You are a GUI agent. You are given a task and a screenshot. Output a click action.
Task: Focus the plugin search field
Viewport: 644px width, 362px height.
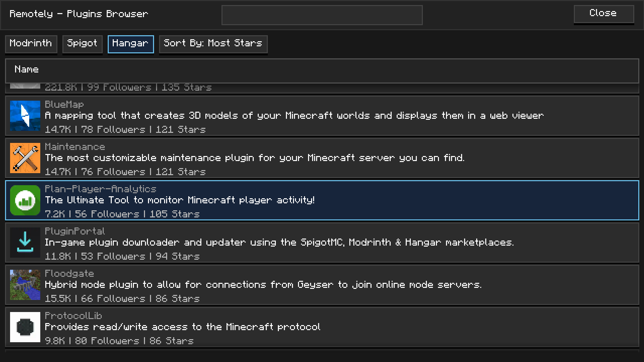[322, 15]
